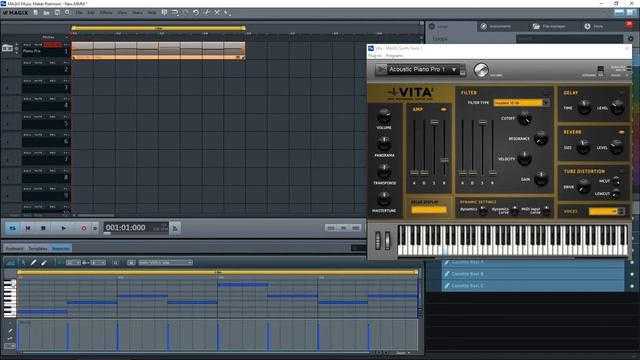Click the filter VELOCITY knob
Viewport: 640px width, 360px height.
point(524,159)
